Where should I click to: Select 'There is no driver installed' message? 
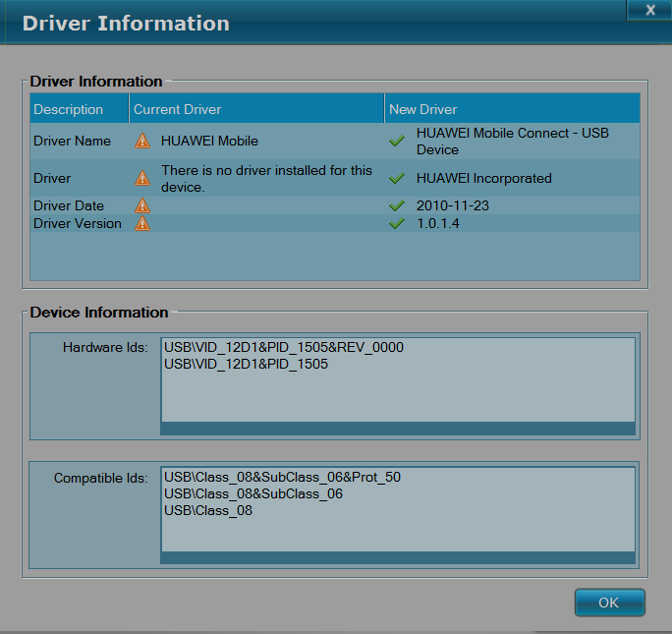[x=266, y=178]
